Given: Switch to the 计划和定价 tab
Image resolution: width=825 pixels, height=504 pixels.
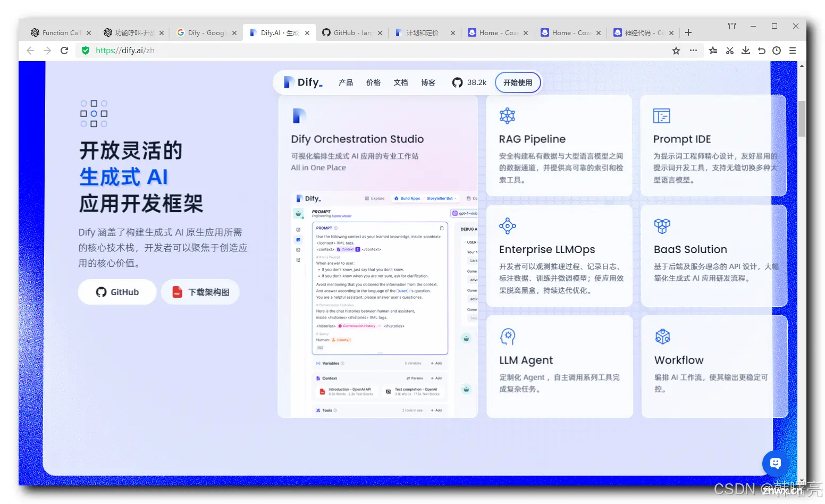Looking at the screenshot, I should [425, 32].
